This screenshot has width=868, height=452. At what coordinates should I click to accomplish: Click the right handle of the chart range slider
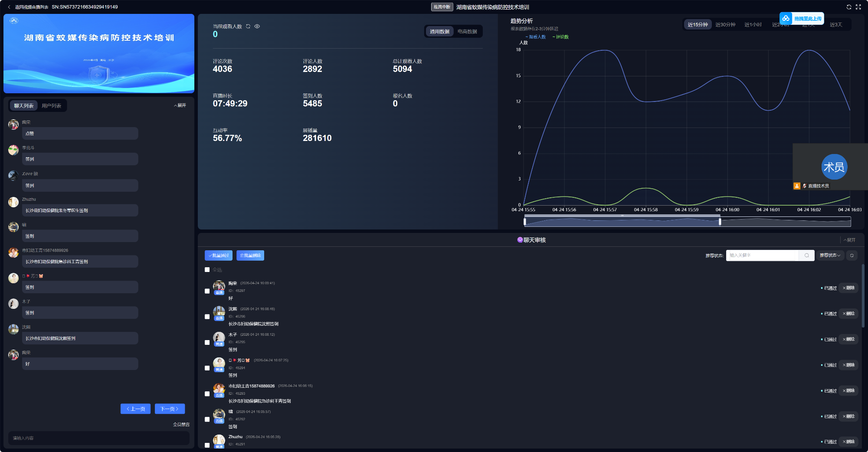click(720, 222)
